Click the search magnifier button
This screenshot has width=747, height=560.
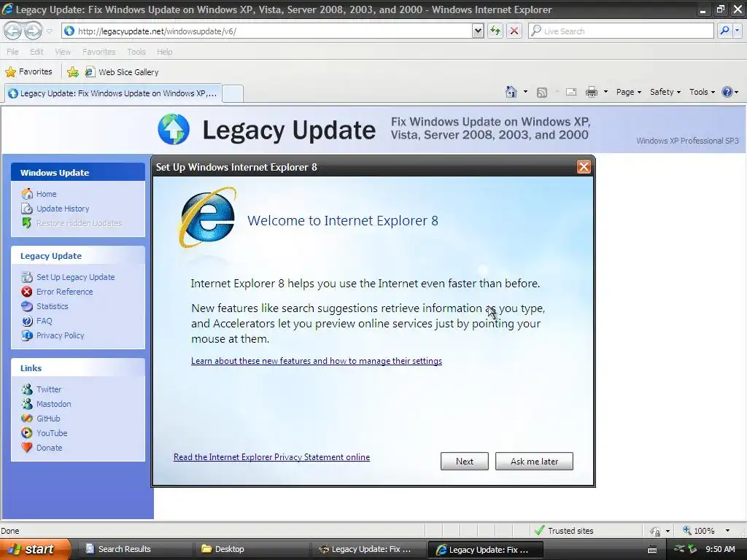(x=724, y=31)
